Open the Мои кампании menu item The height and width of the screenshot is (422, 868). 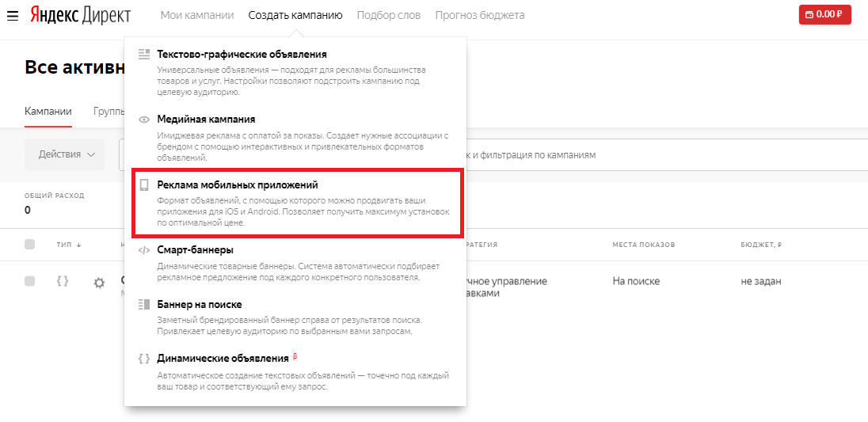click(x=197, y=15)
